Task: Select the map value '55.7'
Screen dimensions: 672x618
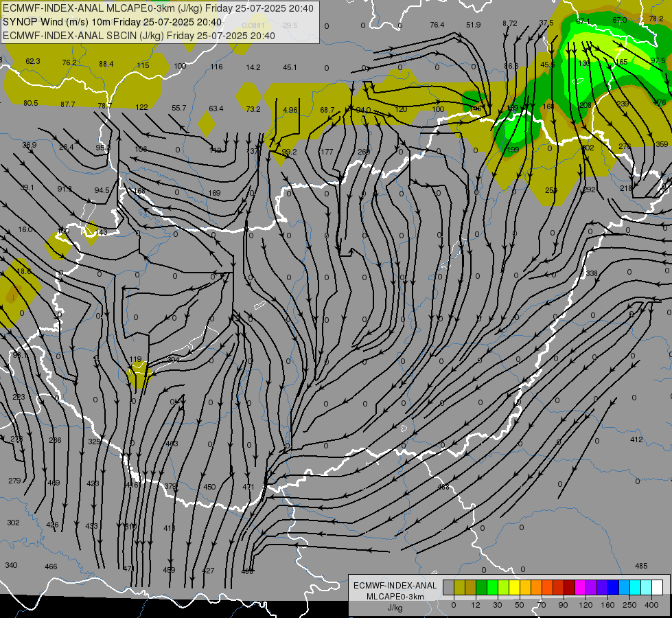Action: pyautogui.click(x=178, y=108)
